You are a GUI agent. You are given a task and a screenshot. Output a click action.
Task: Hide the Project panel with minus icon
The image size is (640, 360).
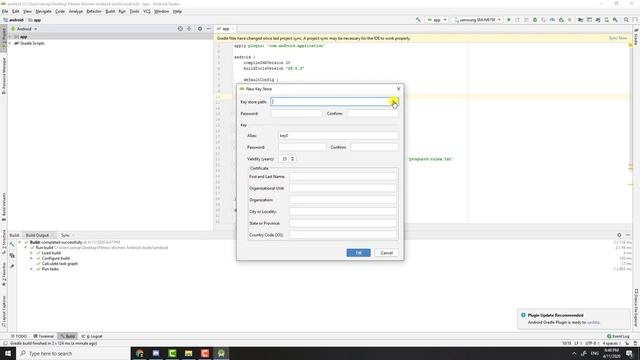pos(209,29)
